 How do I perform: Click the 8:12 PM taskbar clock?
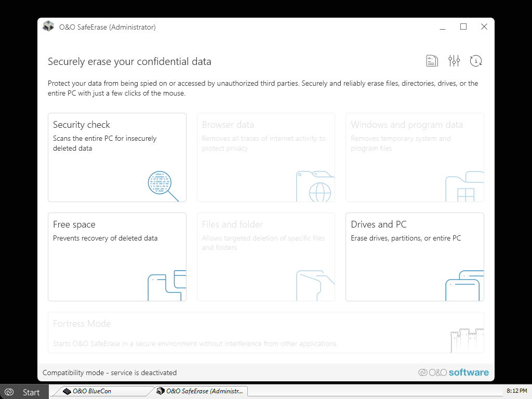516,391
